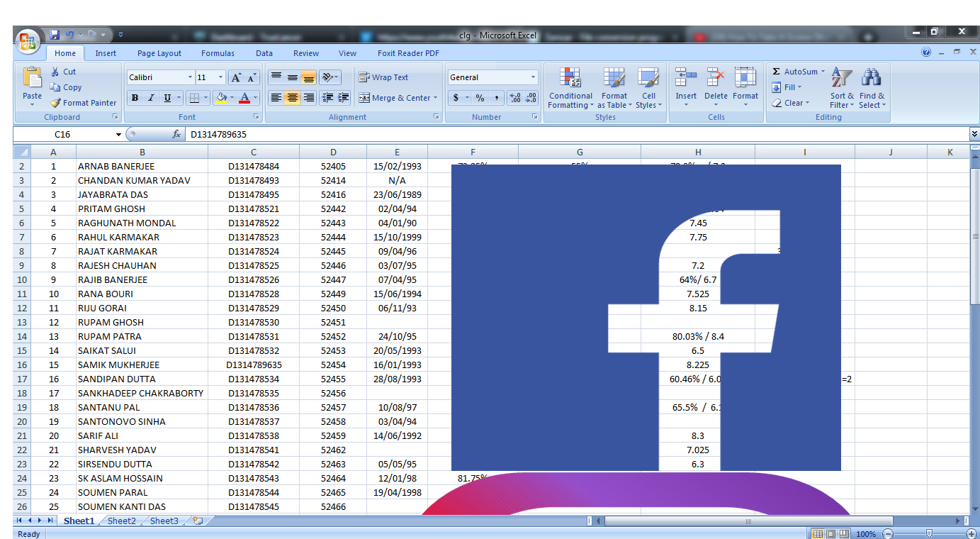Viewport: 980px width, 539px height.
Task: Open Format as Table gallery
Action: click(x=614, y=88)
